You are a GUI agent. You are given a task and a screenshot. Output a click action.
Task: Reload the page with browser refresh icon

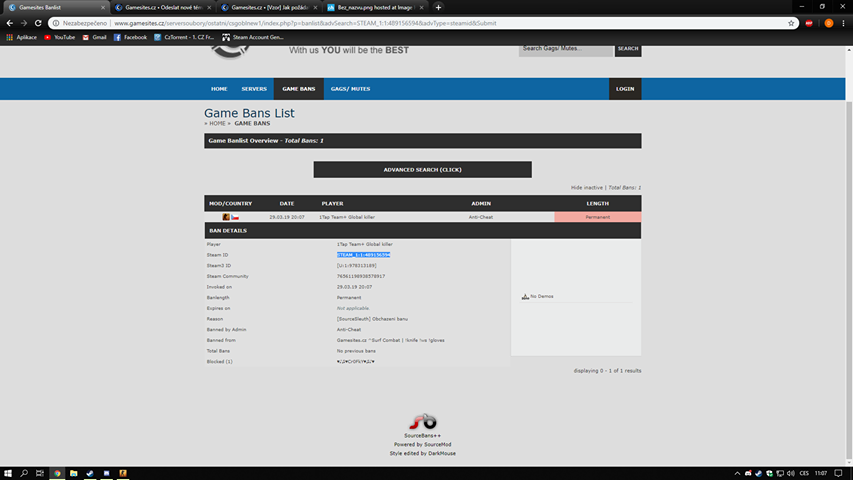click(x=38, y=23)
